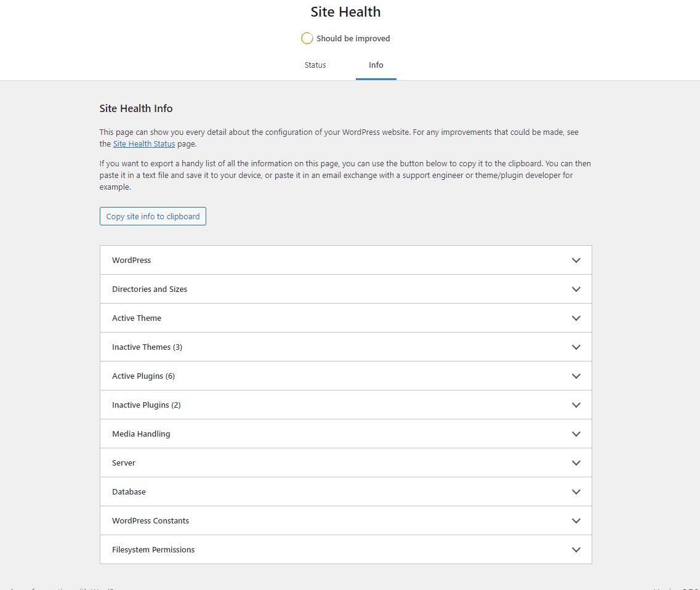Expand the WordPress chevron icon
This screenshot has height=590, width=700.
(x=576, y=260)
